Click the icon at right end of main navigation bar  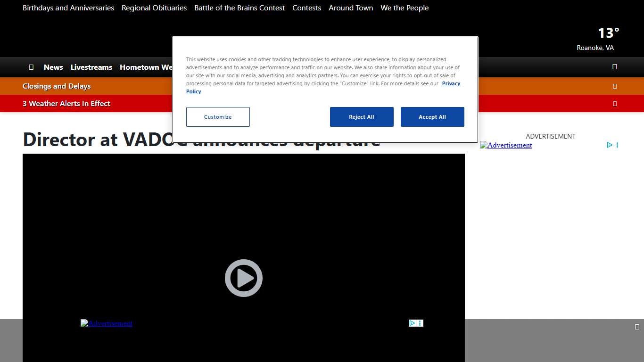[614, 67]
